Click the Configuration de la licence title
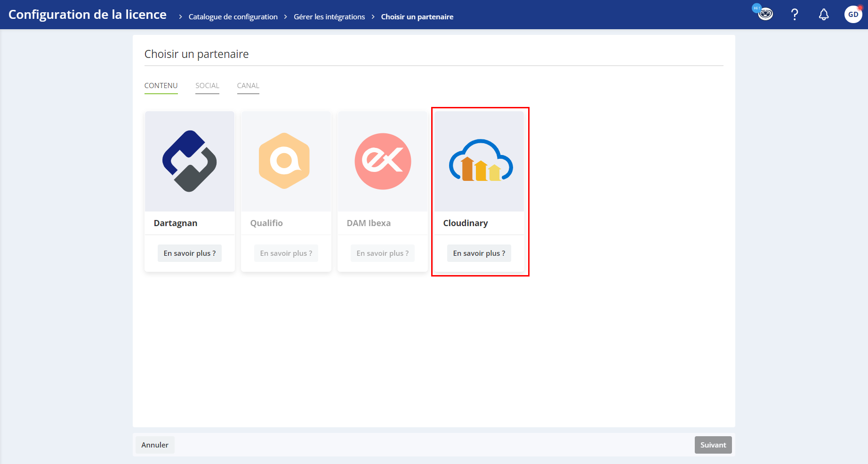This screenshot has width=868, height=464. [88, 15]
